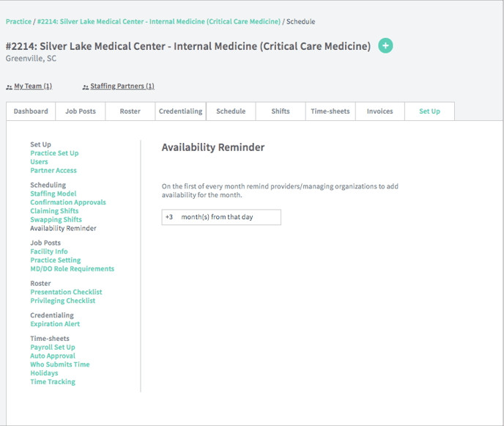Click the green plus icon beside practice title
504x426 pixels.
click(x=385, y=46)
